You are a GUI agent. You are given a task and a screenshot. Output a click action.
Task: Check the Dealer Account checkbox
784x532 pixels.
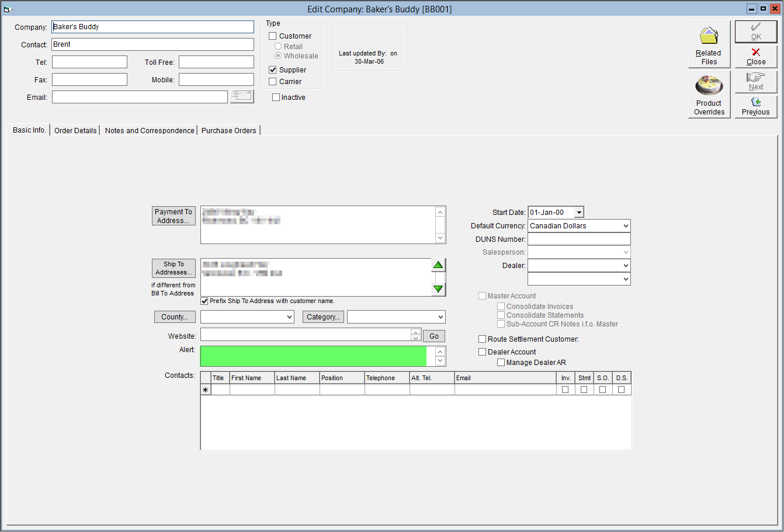482,352
